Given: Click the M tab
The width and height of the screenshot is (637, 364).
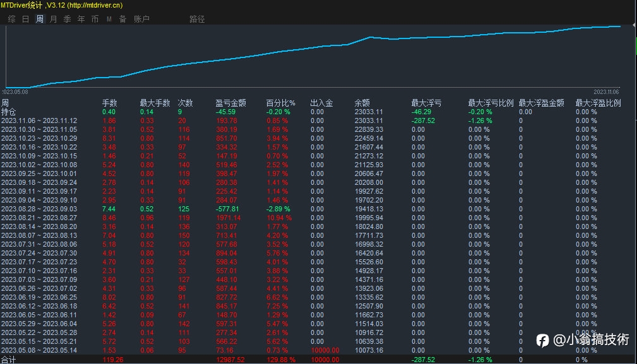Looking at the screenshot, I should (x=109, y=19).
